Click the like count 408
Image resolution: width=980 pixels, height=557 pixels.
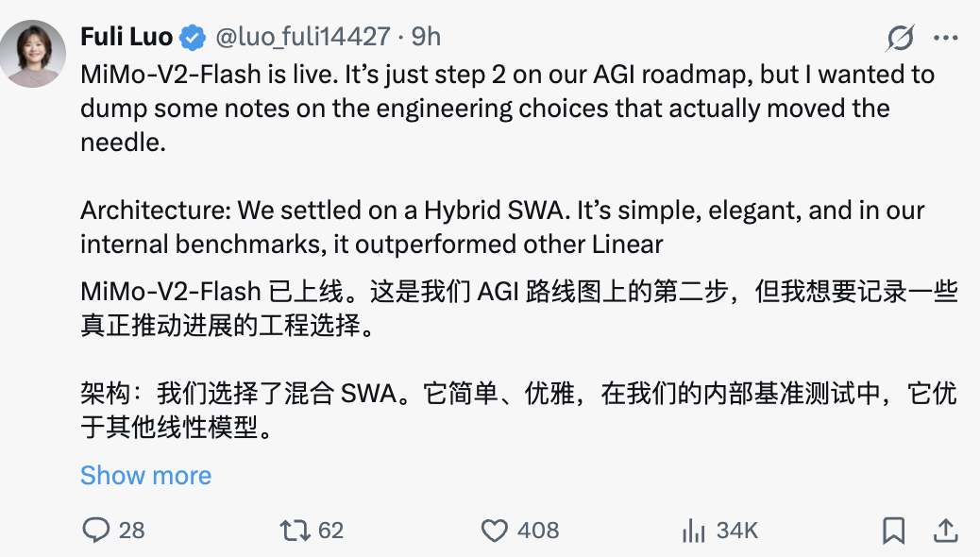click(538, 531)
